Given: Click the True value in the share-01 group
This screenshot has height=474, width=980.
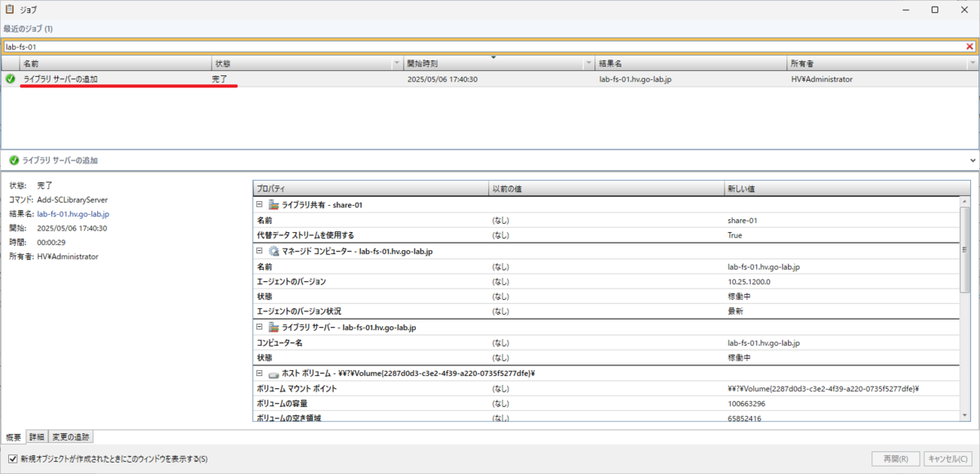Looking at the screenshot, I should click(735, 235).
